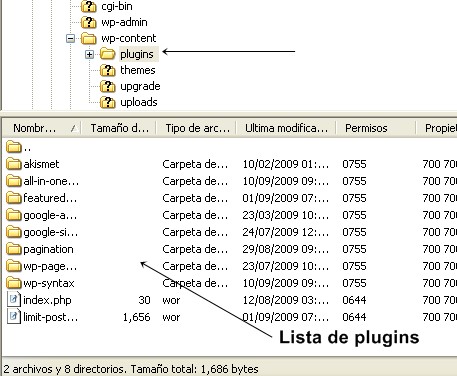The height and width of the screenshot is (376, 457).
Task: Click the 24/07/2009 modification date
Action: (x=286, y=232)
